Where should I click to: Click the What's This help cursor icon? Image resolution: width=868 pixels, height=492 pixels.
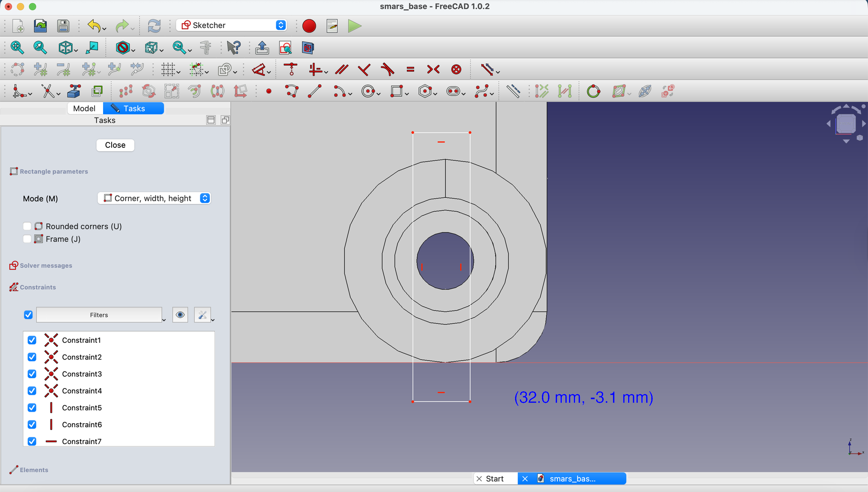pos(234,47)
